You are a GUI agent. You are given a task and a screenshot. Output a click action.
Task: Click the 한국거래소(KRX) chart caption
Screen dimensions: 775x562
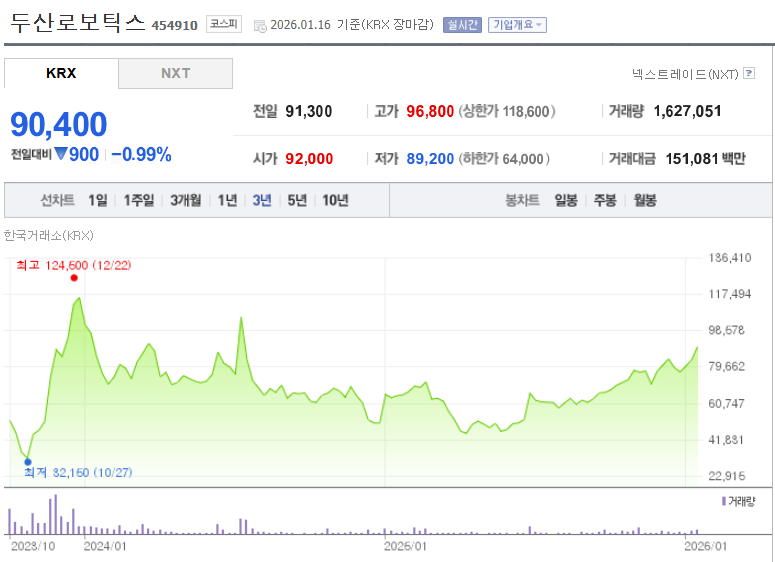pos(48,235)
